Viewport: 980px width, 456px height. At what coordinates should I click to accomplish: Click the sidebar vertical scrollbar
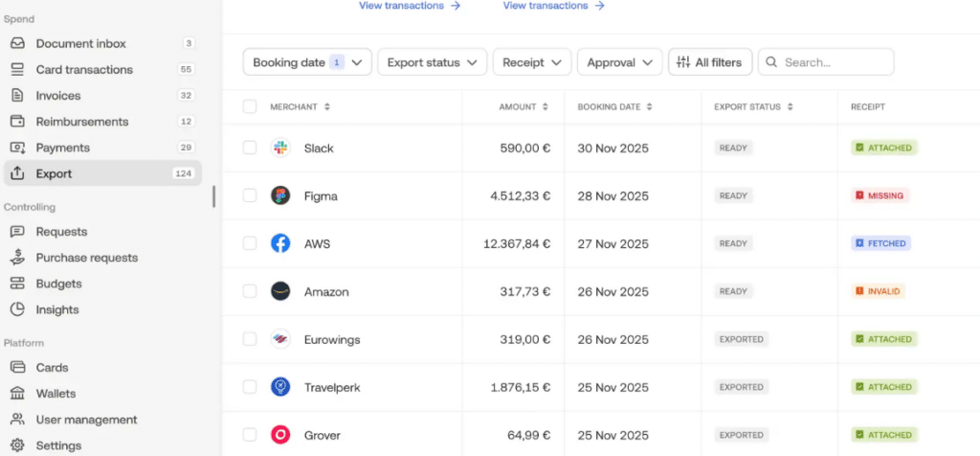point(213,196)
